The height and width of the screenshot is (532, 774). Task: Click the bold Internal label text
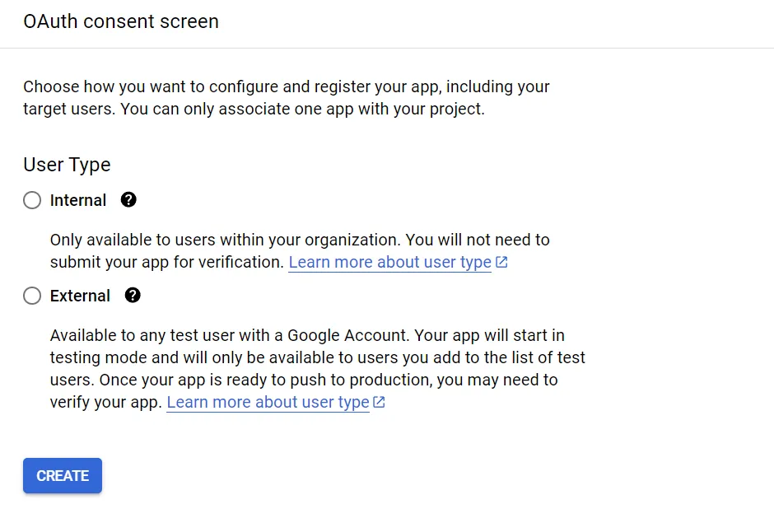coord(78,200)
